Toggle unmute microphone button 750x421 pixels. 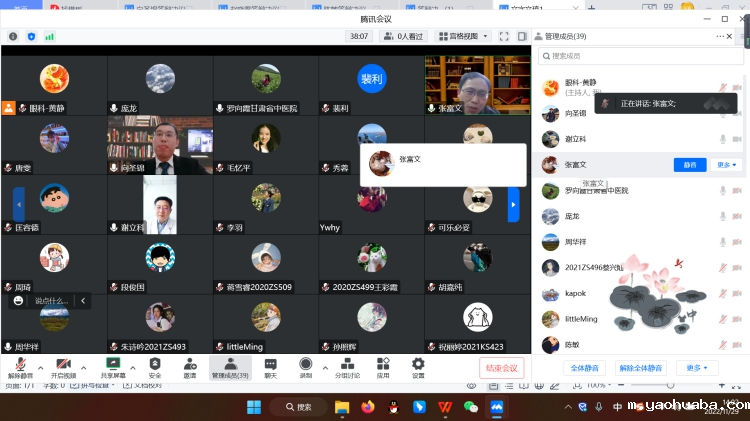point(20,368)
